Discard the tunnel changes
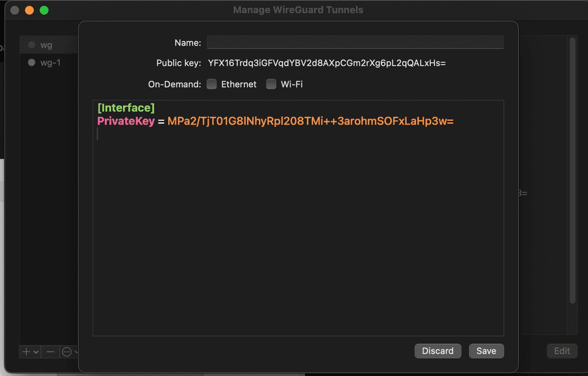The width and height of the screenshot is (588, 376). (438, 351)
